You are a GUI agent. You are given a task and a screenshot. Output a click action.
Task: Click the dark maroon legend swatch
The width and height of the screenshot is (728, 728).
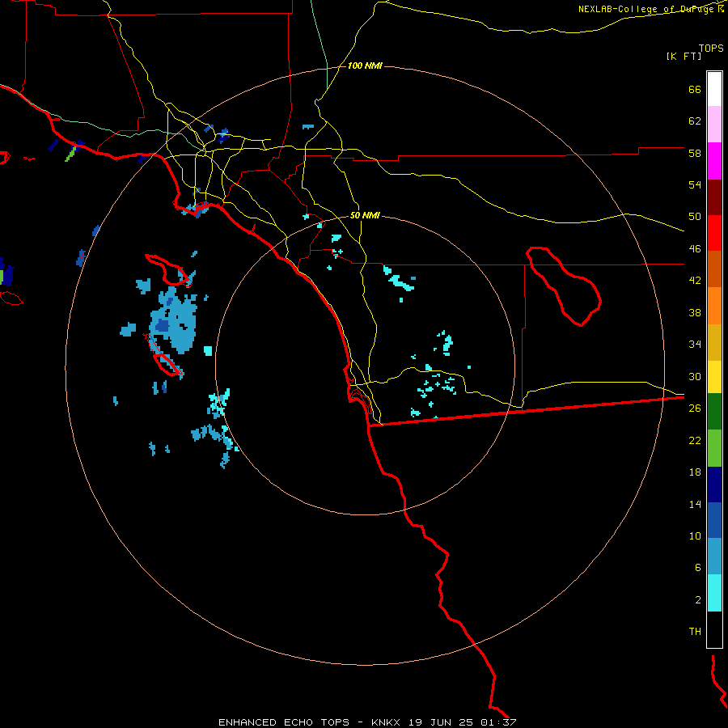click(714, 197)
